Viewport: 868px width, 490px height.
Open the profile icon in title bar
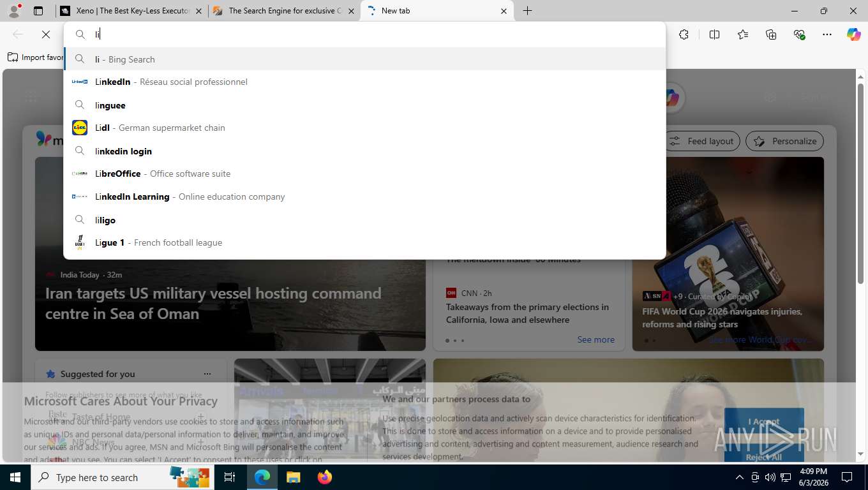14,11
